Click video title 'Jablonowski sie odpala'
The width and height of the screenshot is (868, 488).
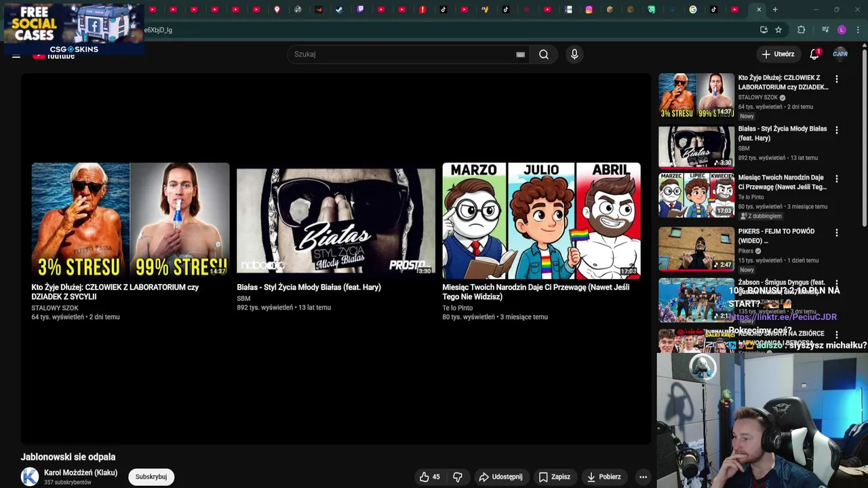point(68,457)
